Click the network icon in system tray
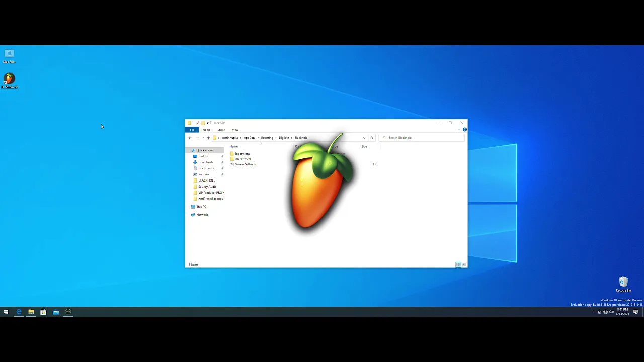 click(605, 312)
